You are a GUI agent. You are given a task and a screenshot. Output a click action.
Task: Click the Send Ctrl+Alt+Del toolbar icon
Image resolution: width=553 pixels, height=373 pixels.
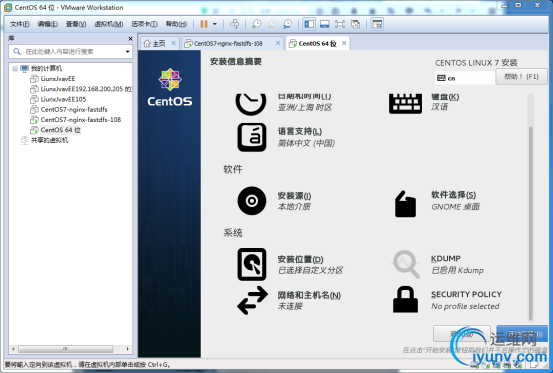coord(234,24)
